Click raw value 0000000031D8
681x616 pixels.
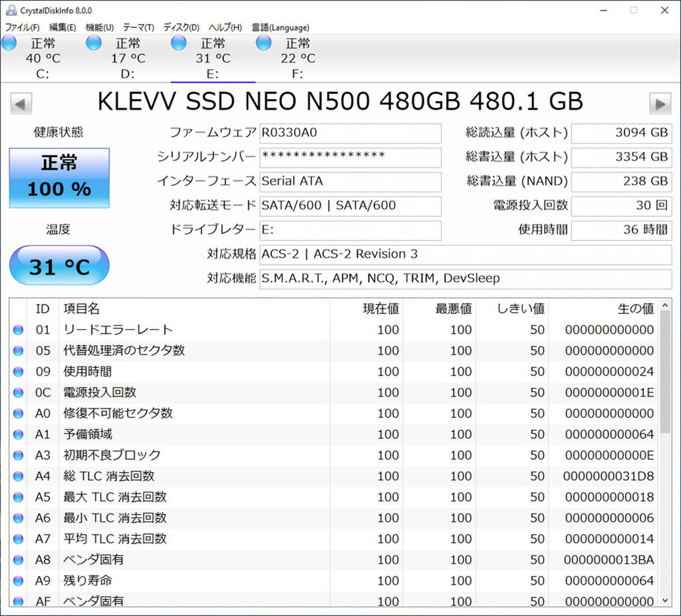pos(609,476)
